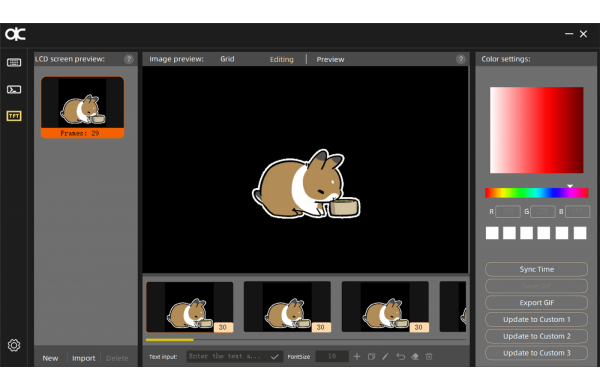Click the Export GIF button
600x390 pixels.
536,302
